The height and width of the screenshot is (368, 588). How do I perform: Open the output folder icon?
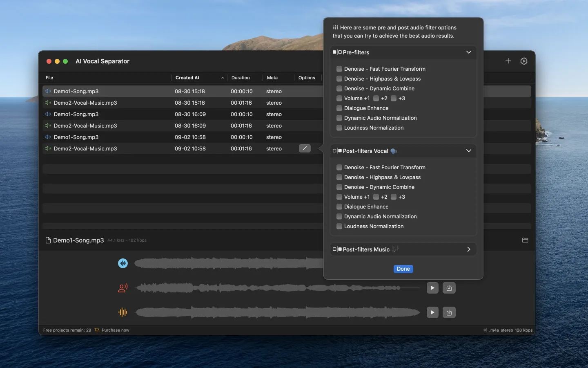[525, 240]
